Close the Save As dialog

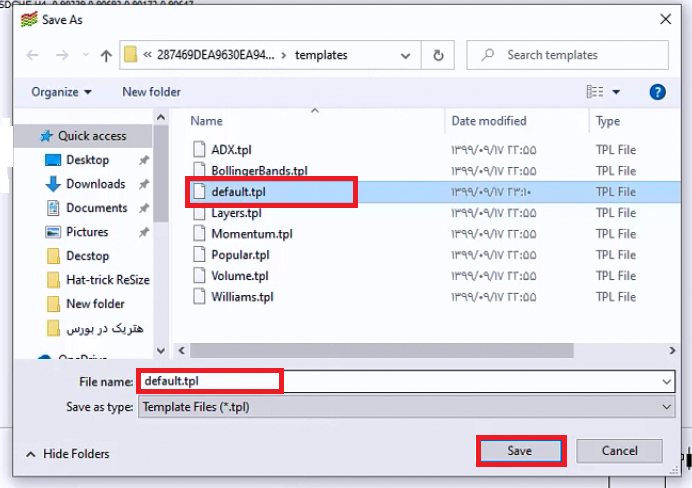666,19
